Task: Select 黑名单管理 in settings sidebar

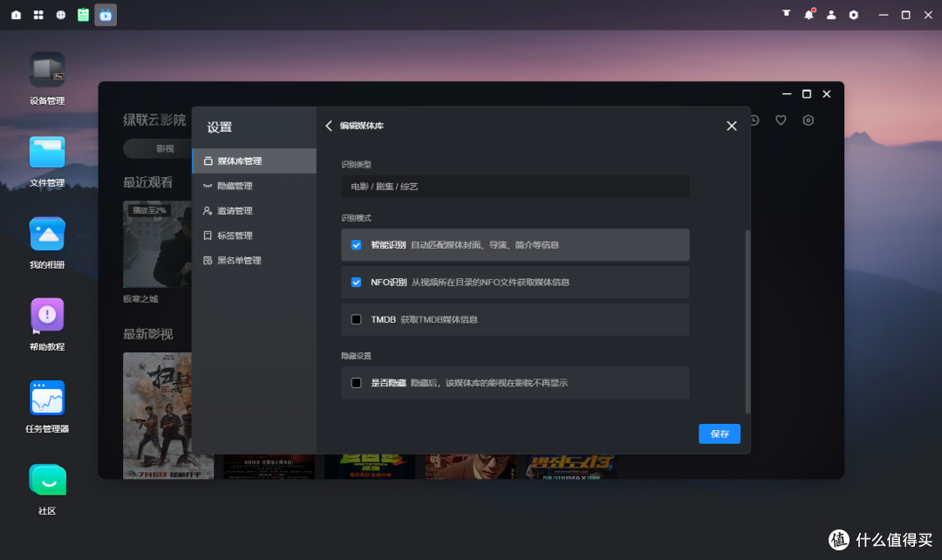Action: [x=254, y=260]
